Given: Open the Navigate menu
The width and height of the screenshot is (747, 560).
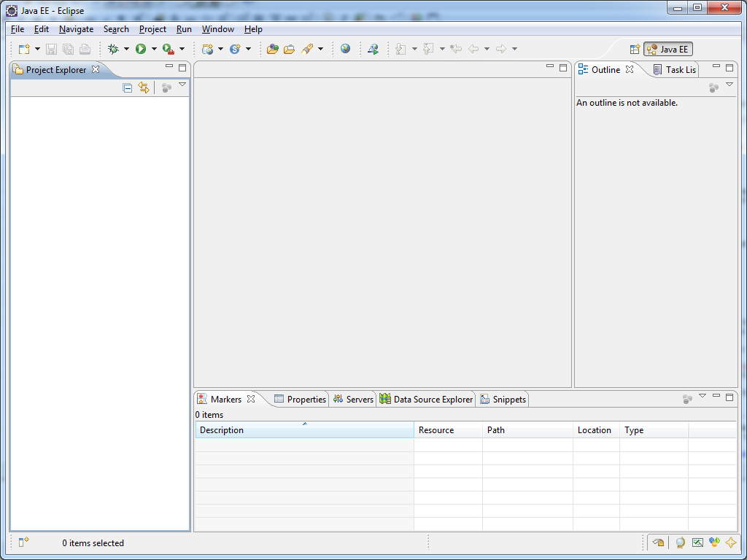Looking at the screenshot, I should click(x=76, y=29).
